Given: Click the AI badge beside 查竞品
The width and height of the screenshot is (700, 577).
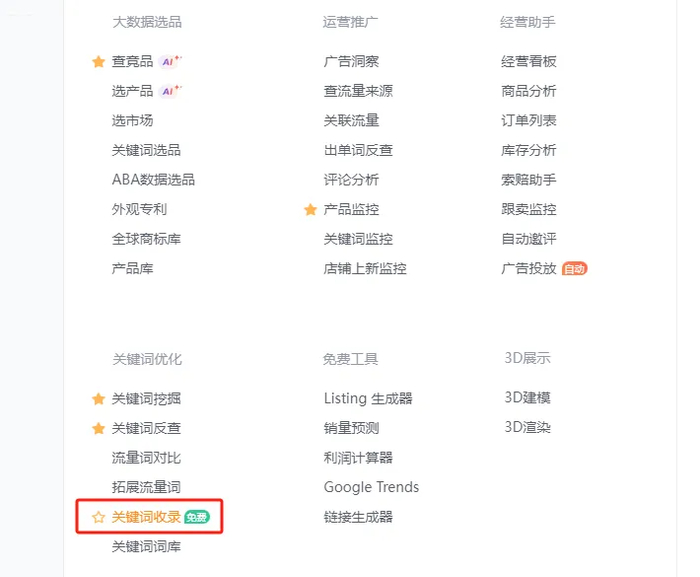Looking at the screenshot, I should (x=171, y=62).
